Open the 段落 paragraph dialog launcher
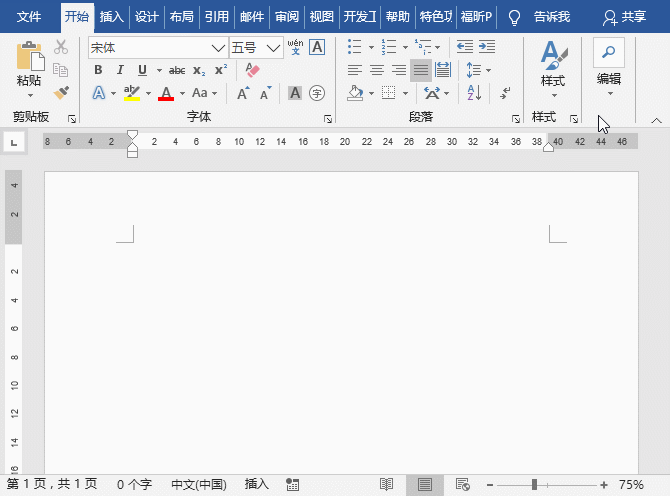Screen dimensions: 670x496 point(516,119)
